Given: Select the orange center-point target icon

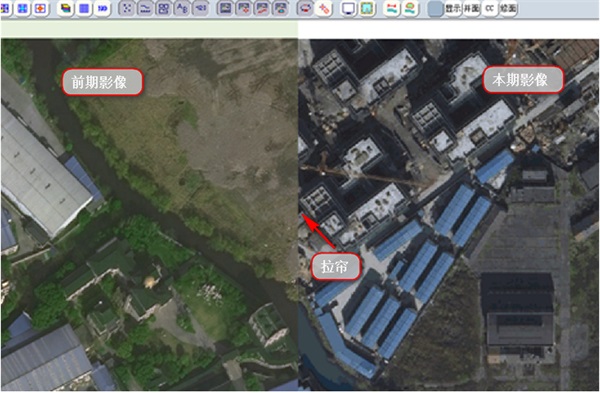Looking at the screenshot, I should (41, 8).
